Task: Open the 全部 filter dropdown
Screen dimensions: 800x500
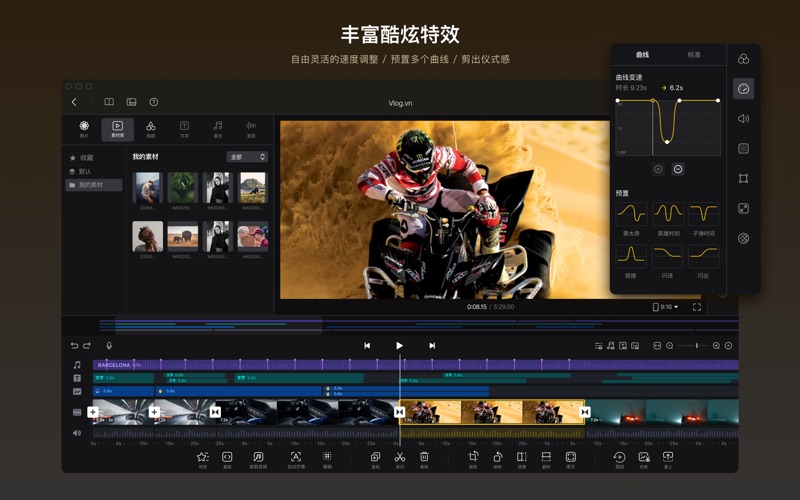Action: pyautogui.click(x=247, y=157)
